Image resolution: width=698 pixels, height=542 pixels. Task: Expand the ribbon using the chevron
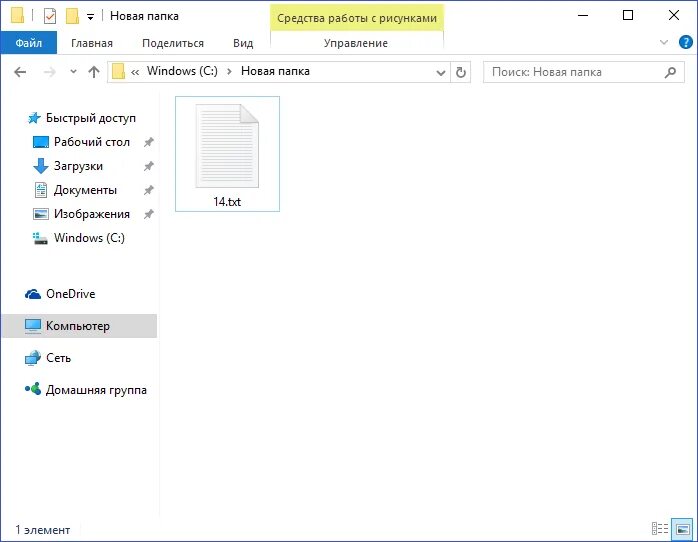tap(664, 42)
